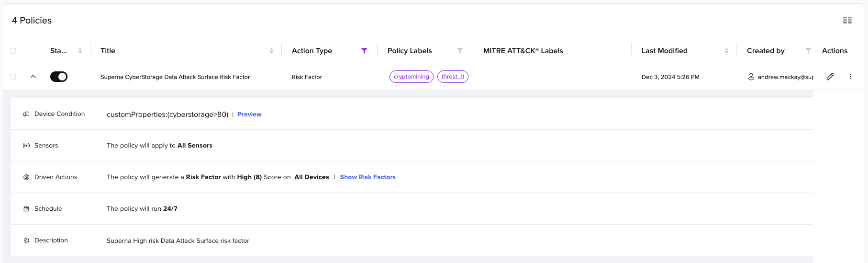The height and width of the screenshot is (263, 868).
Task: Collapse the expanded policy row chevron
Action: pos(33,77)
